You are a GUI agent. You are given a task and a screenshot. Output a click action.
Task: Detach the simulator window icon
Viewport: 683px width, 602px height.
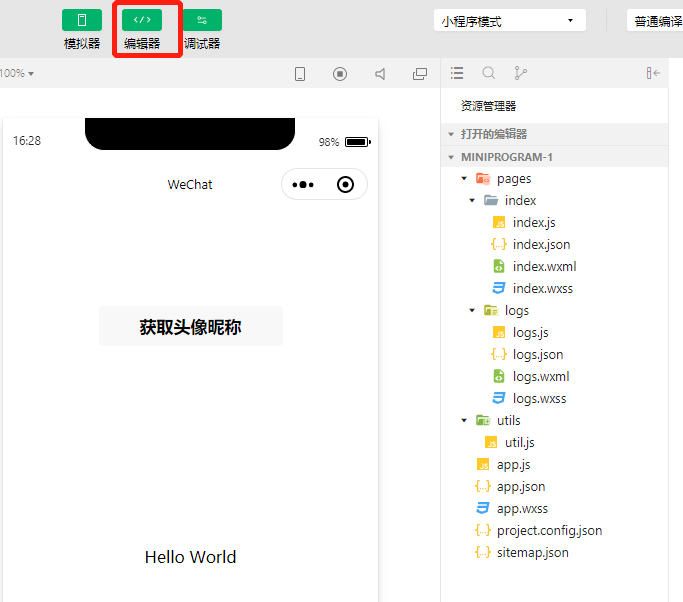tap(420, 74)
